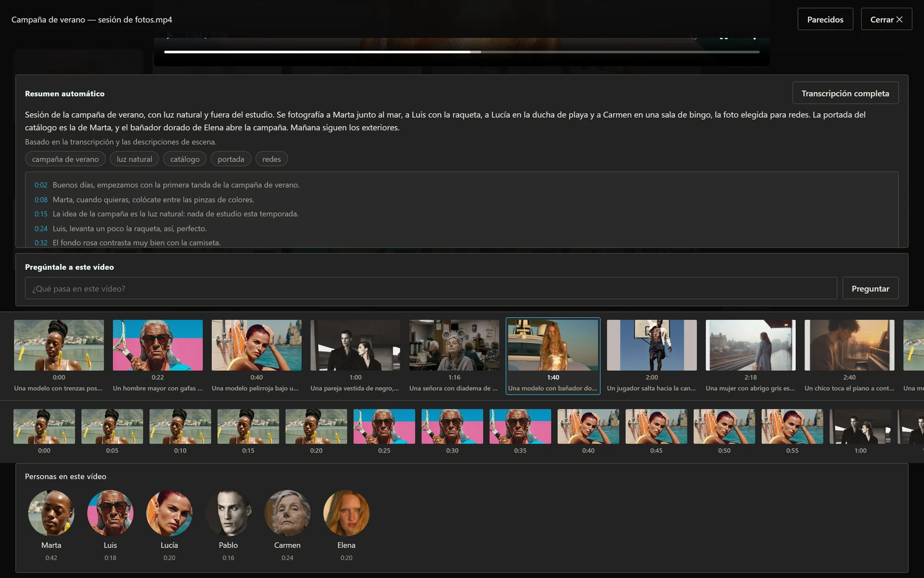Viewport: 924px width, 578px height.
Task: Open scene 2:18 woman in grey coat
Action: 751,356
